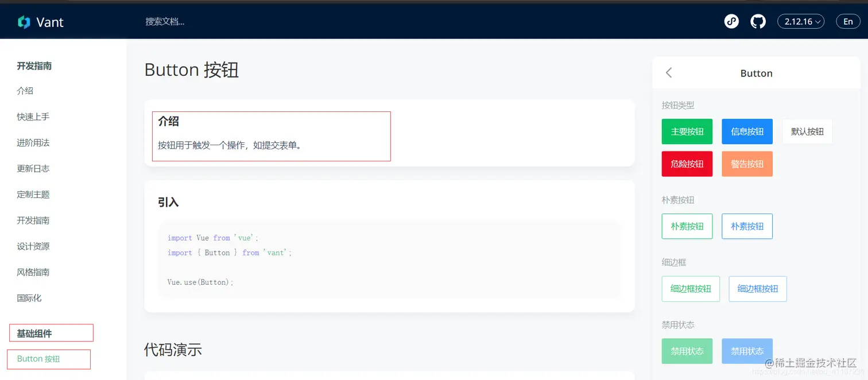Image resolution: width=868 pixels, height=380 pixels.
Task: Select the Button 按钮 sidebar item
Action: point(38,359)
